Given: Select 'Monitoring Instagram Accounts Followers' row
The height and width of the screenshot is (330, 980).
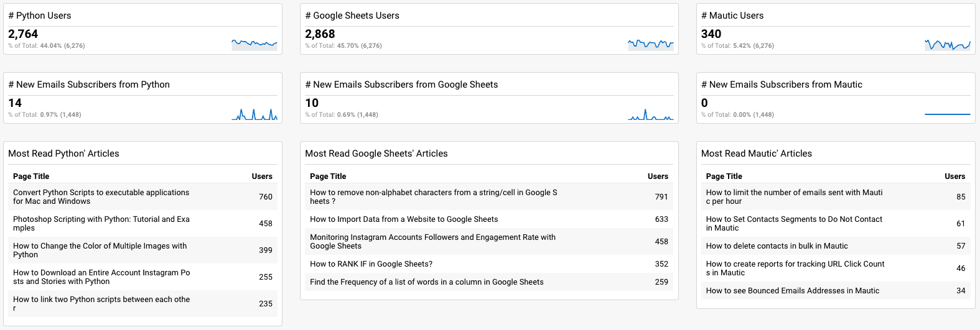Looking at the screenshot, I should pos(489,242).
